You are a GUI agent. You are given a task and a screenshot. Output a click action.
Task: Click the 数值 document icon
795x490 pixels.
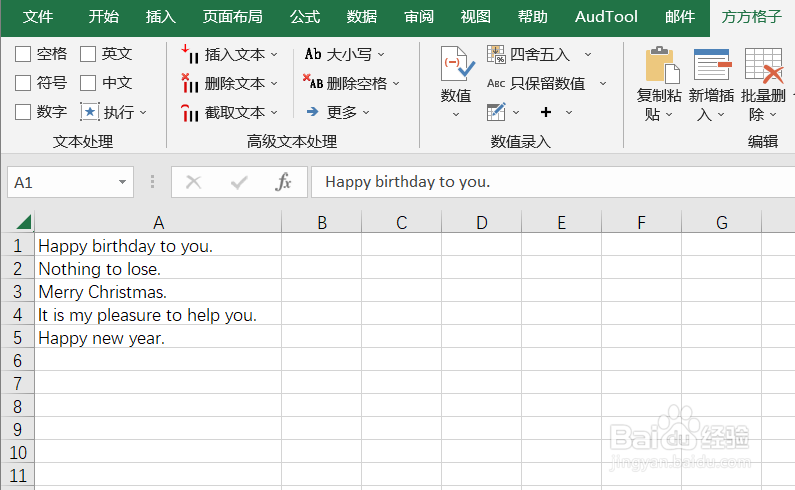coord(457,63)
